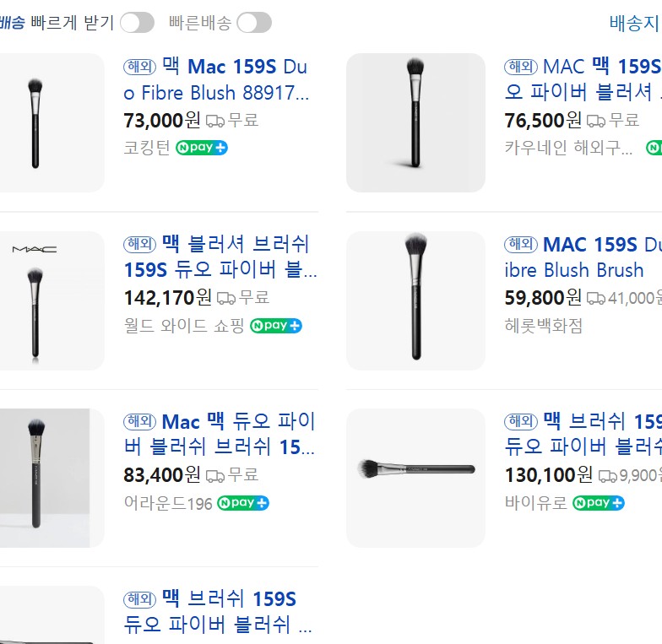Visit seller 헤롯백화점 store link
662x644 pixels.
pyautogui.click(x=544, y=326)
